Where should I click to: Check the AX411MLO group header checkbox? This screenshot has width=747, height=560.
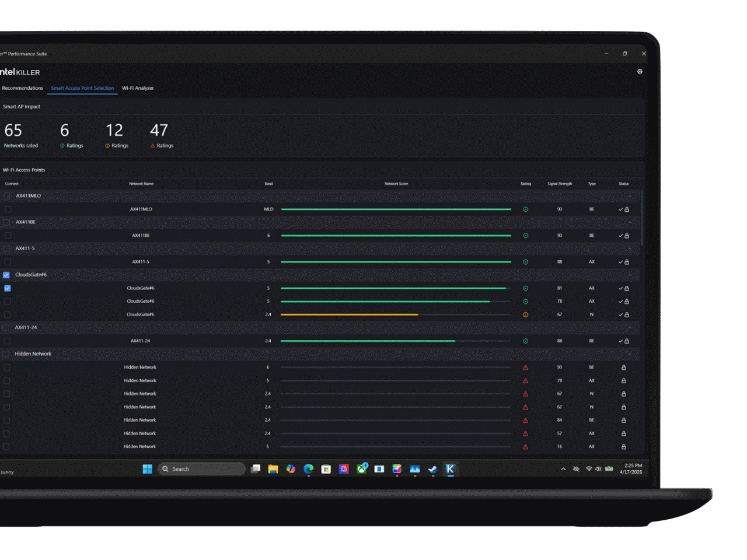click(x=7, y=196)
